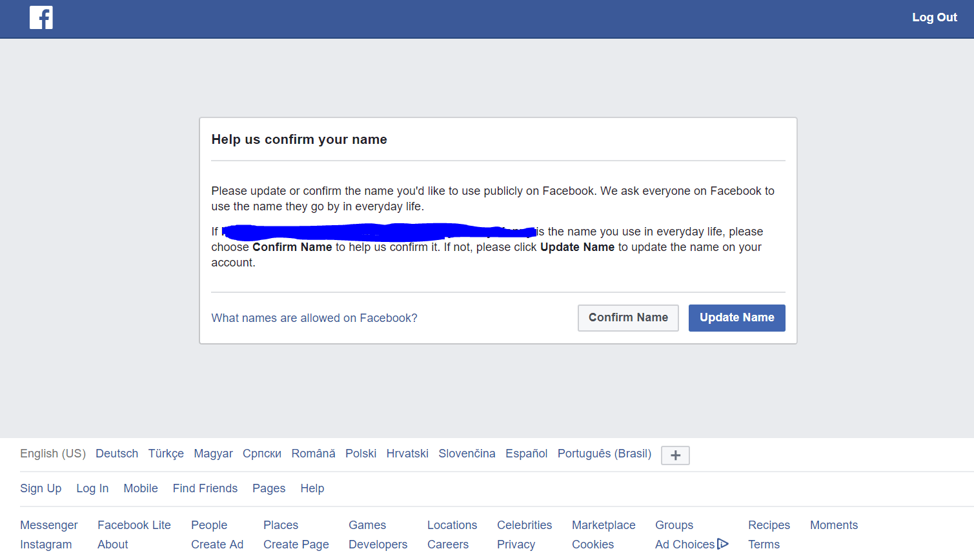This screenshot has width=974, height=560.
Task: Click the Facebook logo in the header
Action: 41,17
